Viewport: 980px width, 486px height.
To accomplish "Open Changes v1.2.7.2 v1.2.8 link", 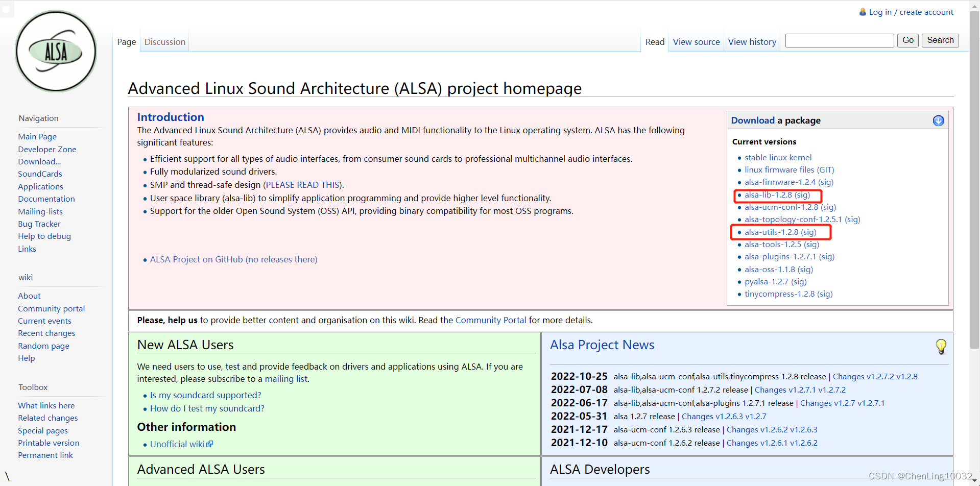I will click(x=875, y=376).
